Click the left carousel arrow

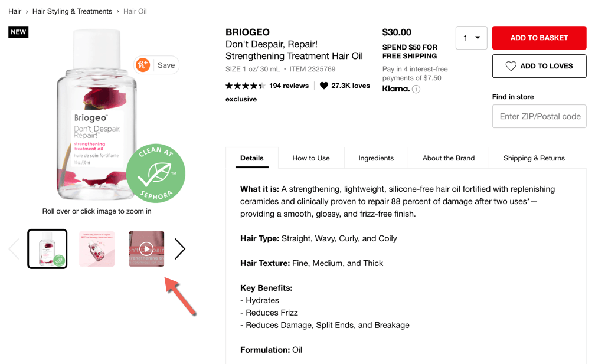(x=14, y=248)
